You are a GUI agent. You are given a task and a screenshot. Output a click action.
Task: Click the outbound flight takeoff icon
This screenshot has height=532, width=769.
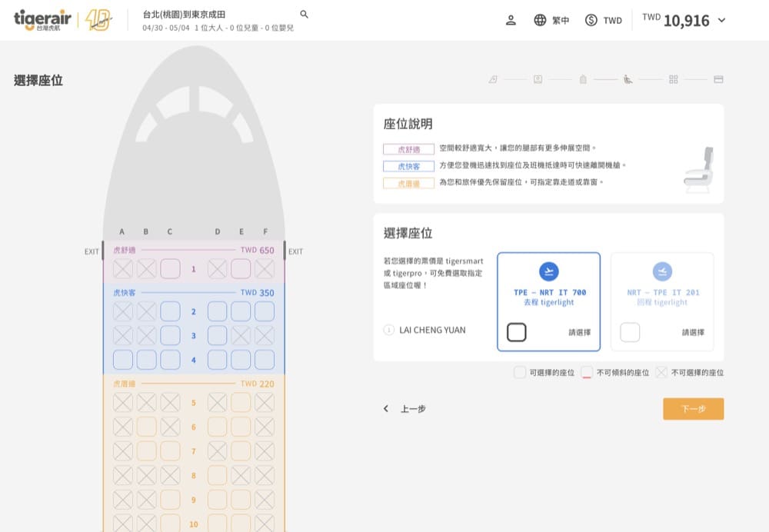click(549, 271)
